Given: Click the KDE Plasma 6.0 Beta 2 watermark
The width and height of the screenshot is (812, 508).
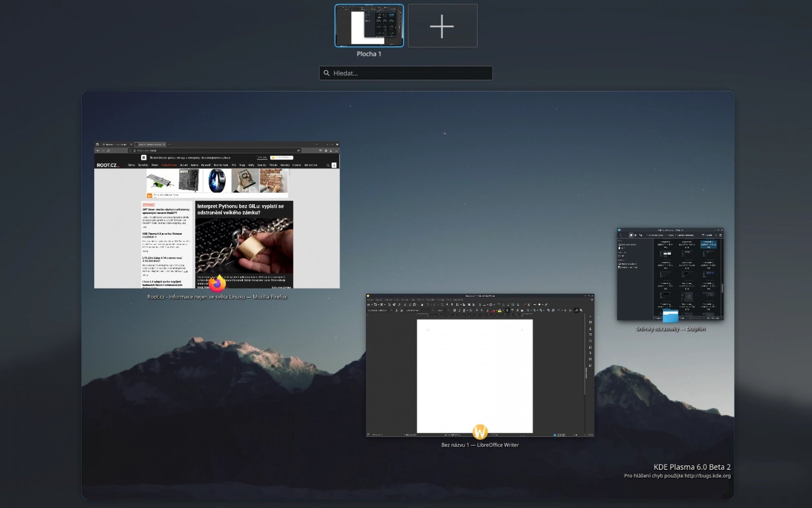Looking at the screenshot, I should tap(692, 467).
